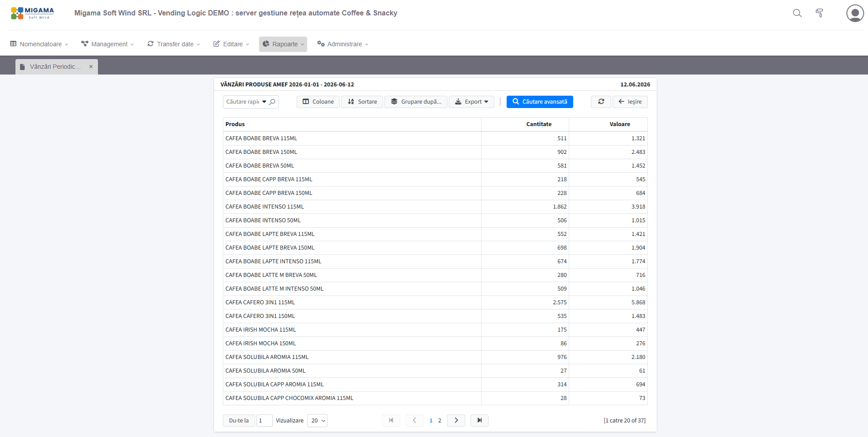Click the refresh report icon button

(x=601, y=102)
